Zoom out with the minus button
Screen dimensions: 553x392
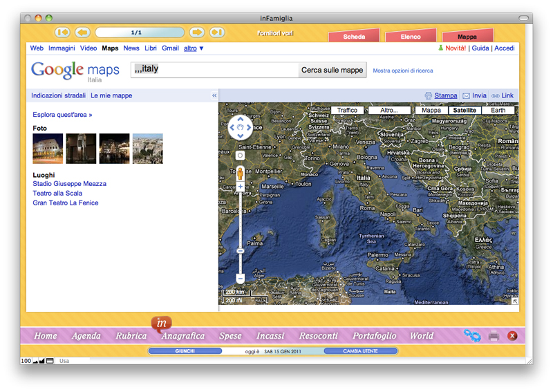point(240,279)
